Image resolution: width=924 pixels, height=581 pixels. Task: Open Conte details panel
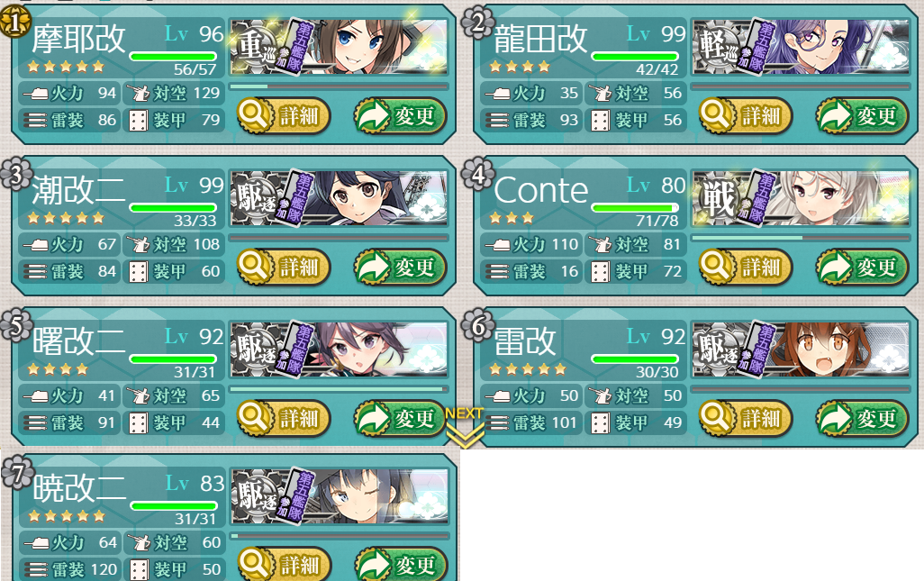746,267
